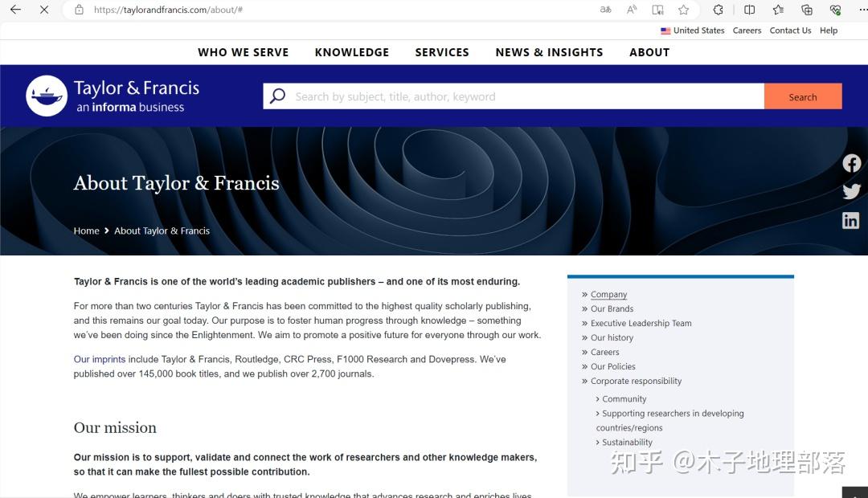This screenshot has width=868, height=498.
Task: Open Corporate responsibility in sidebar
Action: tap(636, 381)
